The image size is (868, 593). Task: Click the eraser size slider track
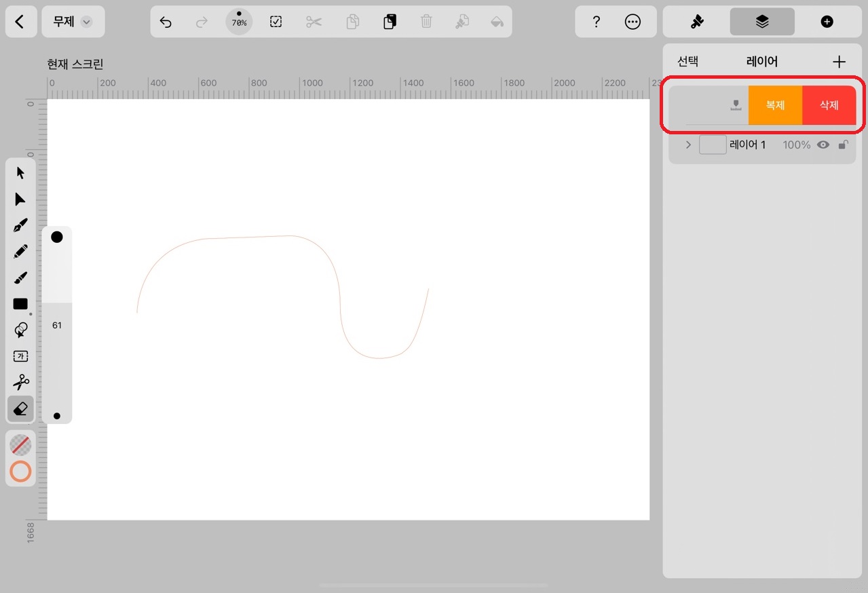[x=57, y=326]
